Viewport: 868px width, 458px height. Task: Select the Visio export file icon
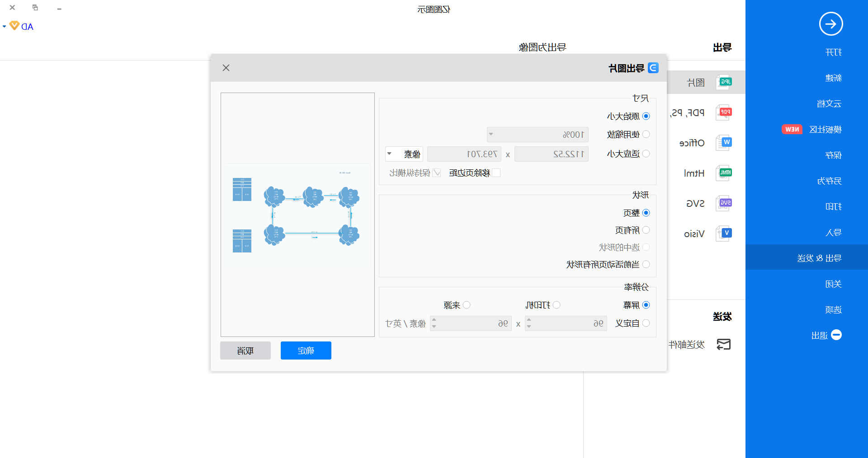pyautogui.click(x=724, y=234)
